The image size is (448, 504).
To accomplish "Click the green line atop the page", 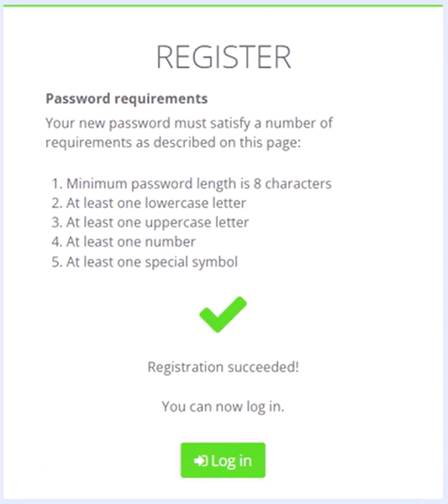I will (223, 5).
